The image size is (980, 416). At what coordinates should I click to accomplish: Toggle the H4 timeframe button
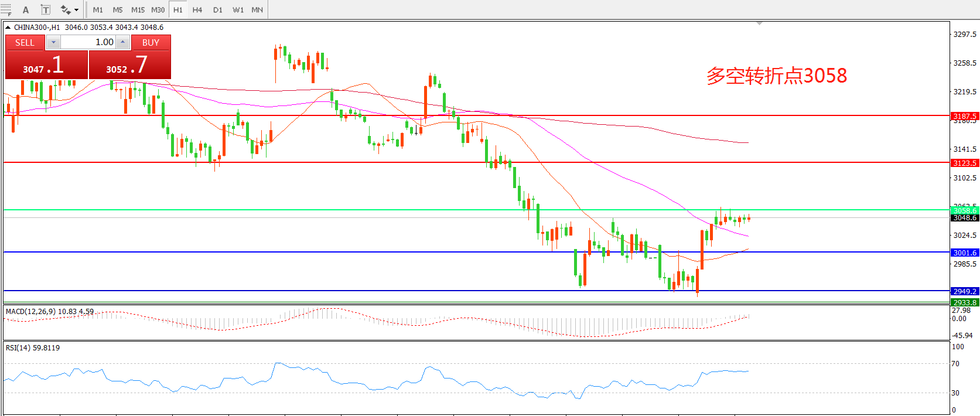[197, 10]
